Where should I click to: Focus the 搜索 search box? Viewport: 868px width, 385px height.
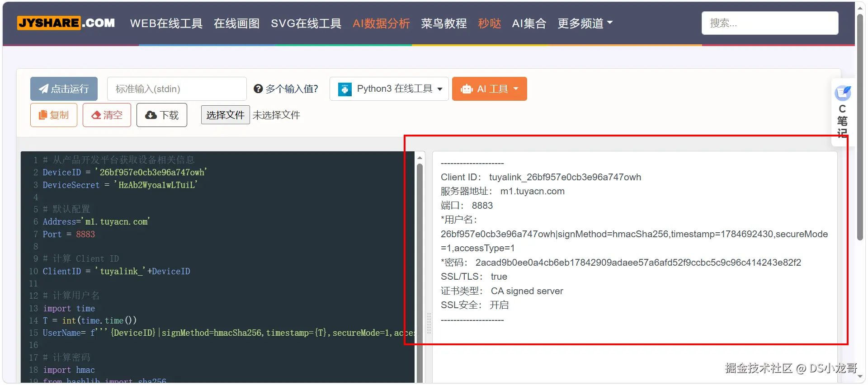[x=770, y=23]
